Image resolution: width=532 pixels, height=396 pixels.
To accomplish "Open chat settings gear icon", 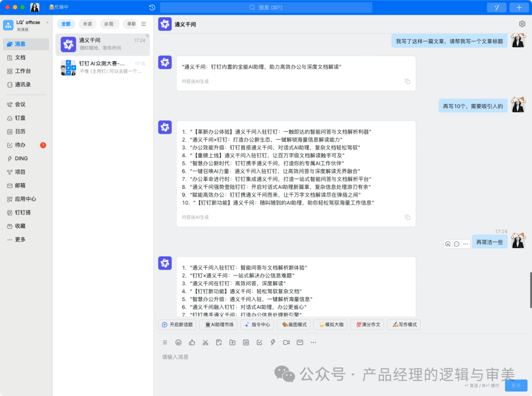I will [522, 24].
